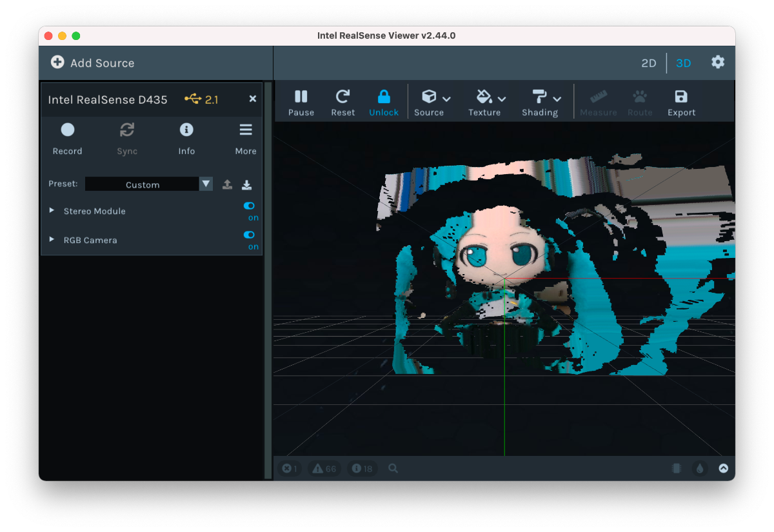
Task: Click the warnings counter showing 66
Action: click(x=324, y=469)
